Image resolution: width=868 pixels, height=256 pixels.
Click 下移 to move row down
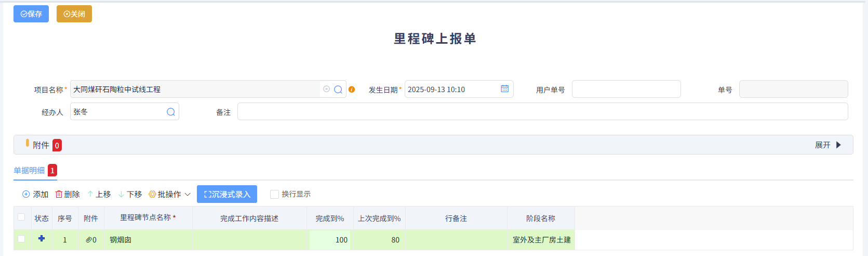pyautogui.click(x=130, y=194)
